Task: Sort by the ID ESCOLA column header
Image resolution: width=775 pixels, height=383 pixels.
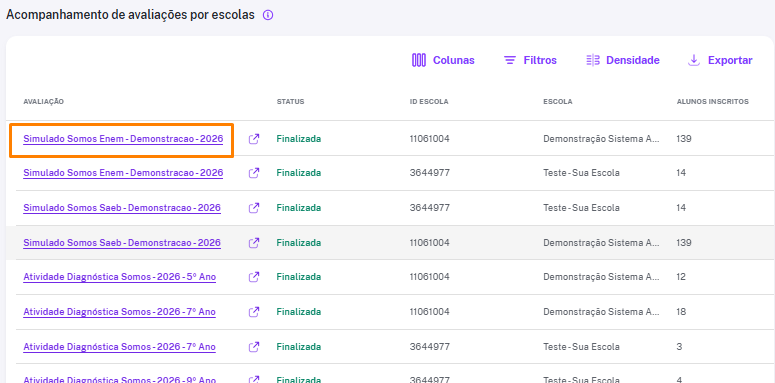Action: click(x=429, y=102)
